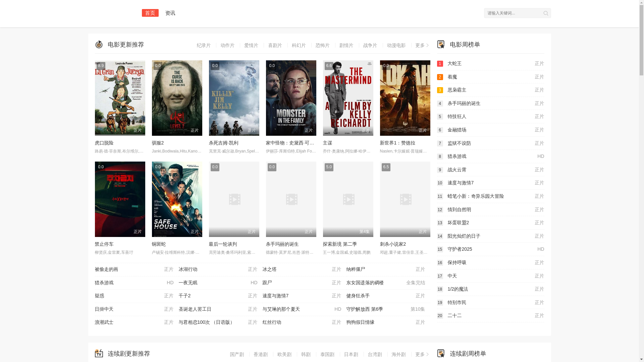The image size is (644, 362).
Task: Click the series weekly ranking icon
Action: coord(441,353)
